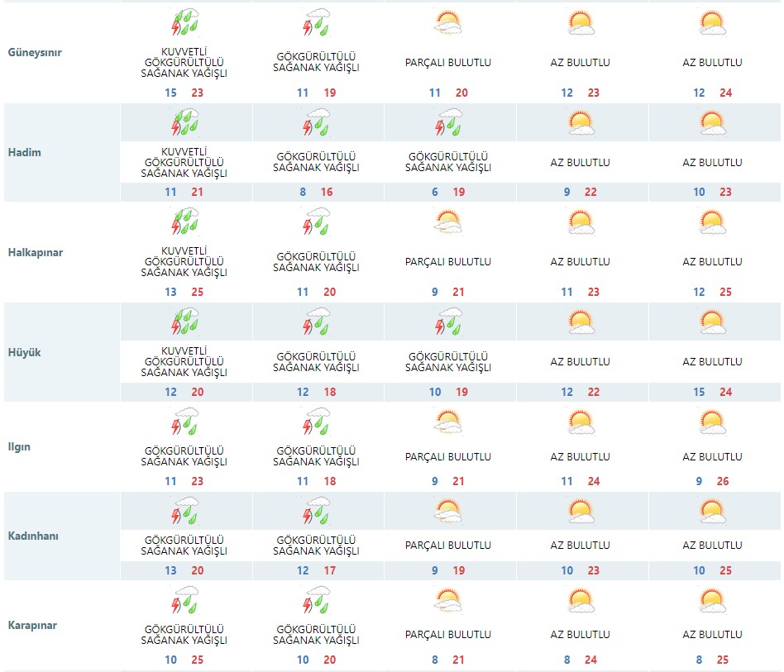Click the Hüyük district label

pyautogui.click(x=24, y=353)
